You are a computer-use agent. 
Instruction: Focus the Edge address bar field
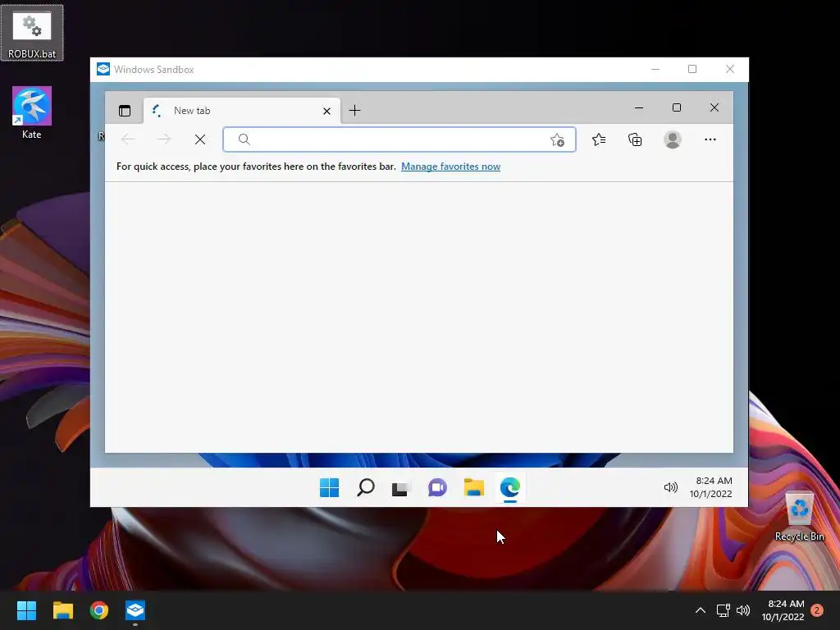(399, 139)
